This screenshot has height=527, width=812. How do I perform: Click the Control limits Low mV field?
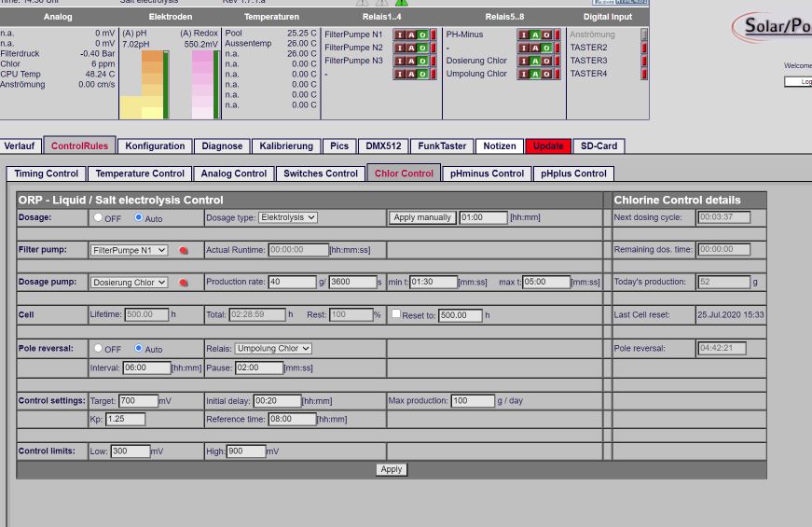click(x=131, y=451)
